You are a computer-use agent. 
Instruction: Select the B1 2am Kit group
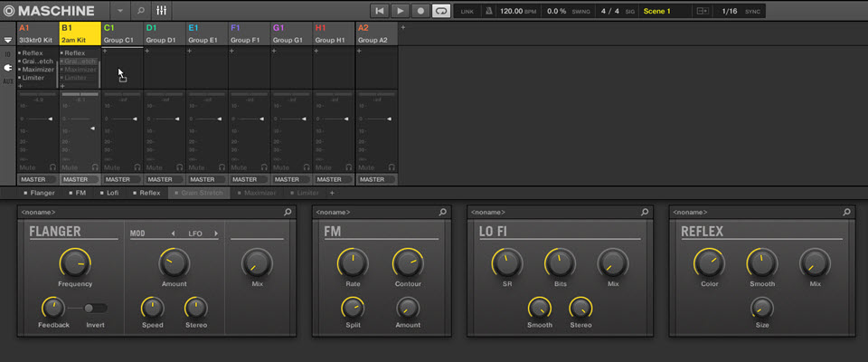[80, 33]
